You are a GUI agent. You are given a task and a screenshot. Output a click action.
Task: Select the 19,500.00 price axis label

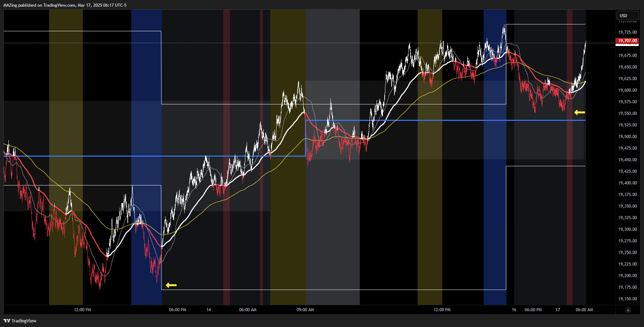(628, 137)
